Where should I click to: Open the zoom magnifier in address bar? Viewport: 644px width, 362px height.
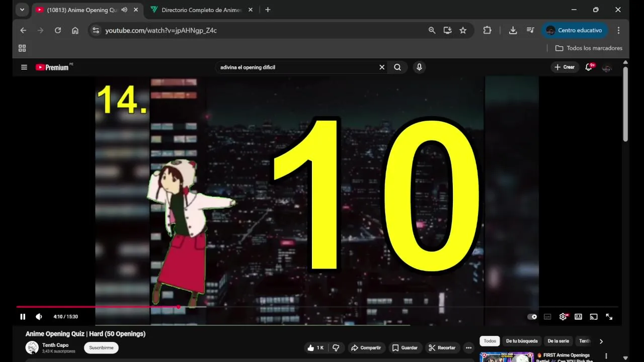click(432, 30)
